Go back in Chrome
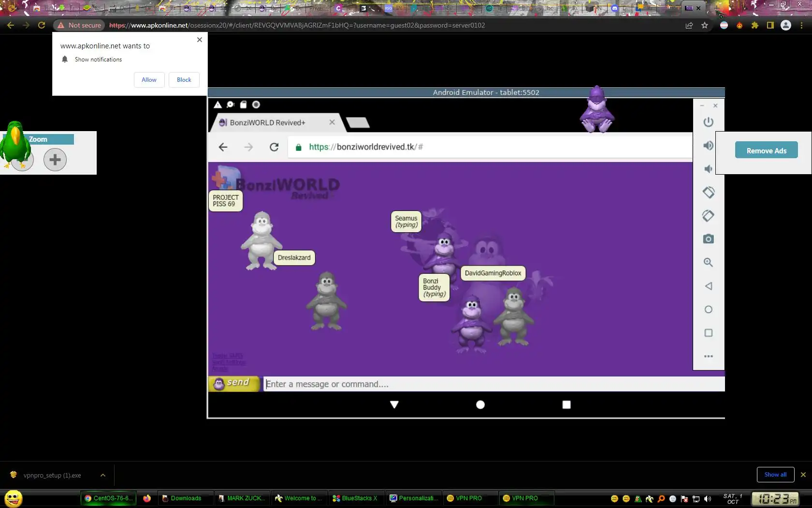The width and height of the screenshot is (812, 508). [11, 25]
